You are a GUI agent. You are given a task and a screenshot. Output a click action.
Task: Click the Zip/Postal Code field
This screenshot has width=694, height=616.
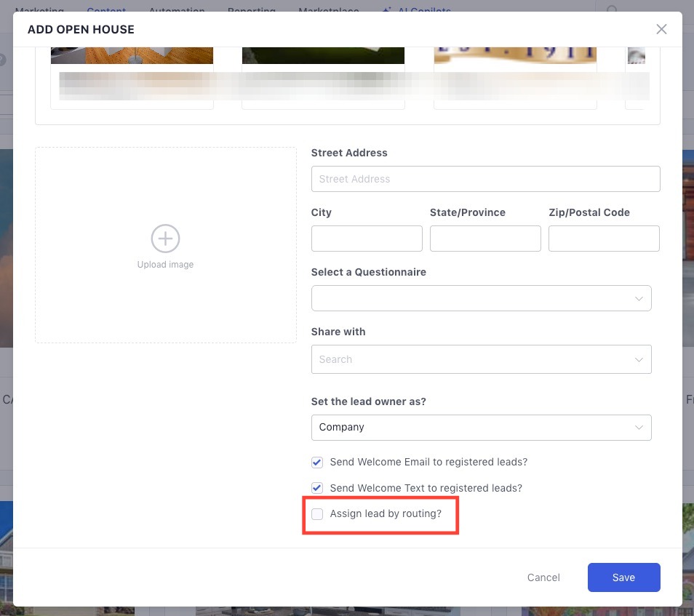point(604,238)
